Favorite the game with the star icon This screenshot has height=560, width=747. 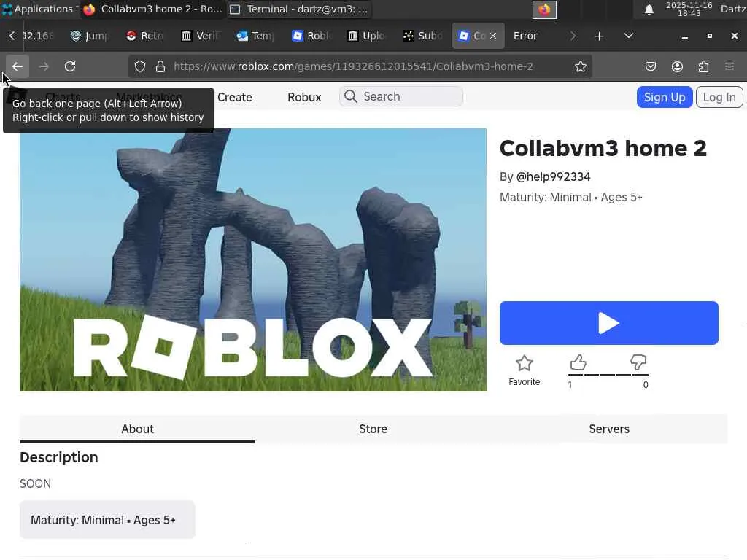pyautogui.click(x=524, y=363)
